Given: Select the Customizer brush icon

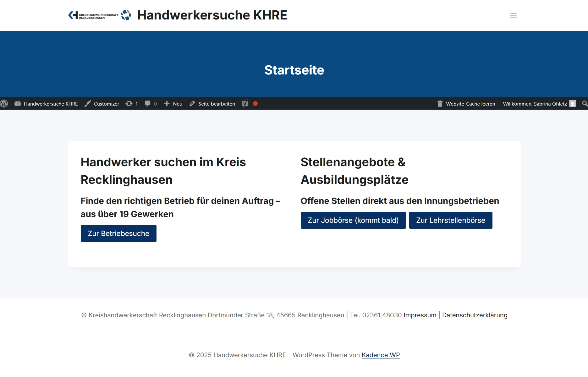Looking at the screenshot, I should point(87,104).
